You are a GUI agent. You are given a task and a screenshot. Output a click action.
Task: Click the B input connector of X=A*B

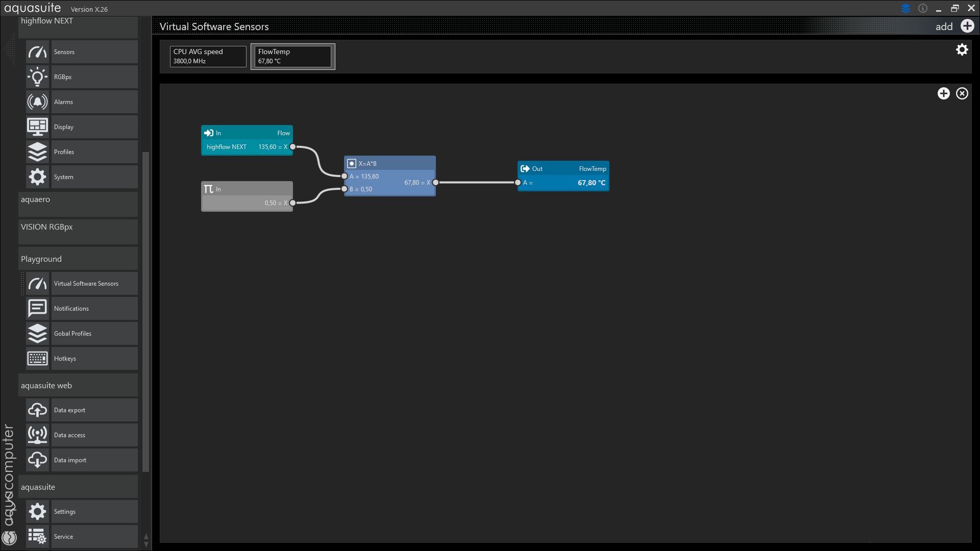345,189
